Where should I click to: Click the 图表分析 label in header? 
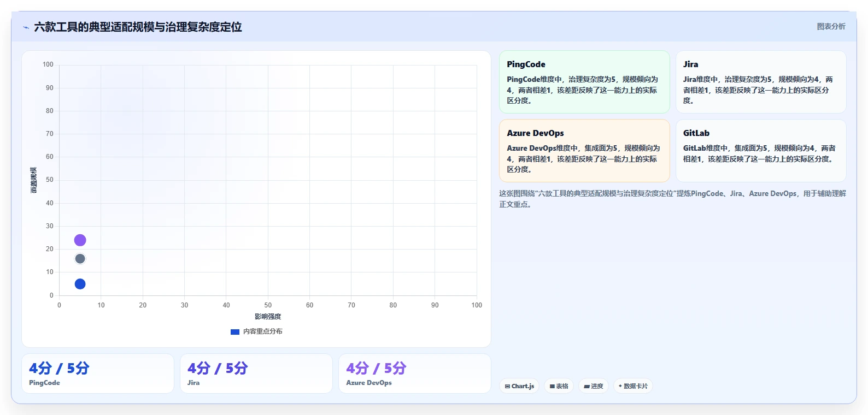(831, 26)
